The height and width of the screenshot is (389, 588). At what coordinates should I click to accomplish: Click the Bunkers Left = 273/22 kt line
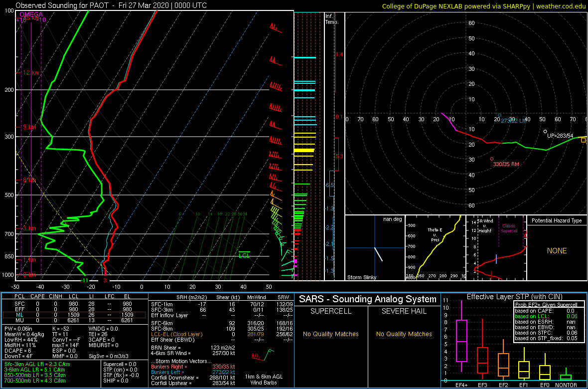click(193, 372)
